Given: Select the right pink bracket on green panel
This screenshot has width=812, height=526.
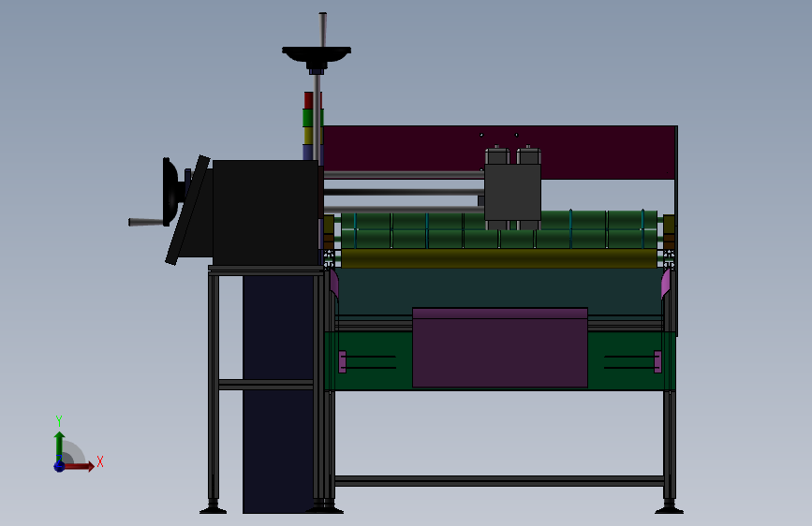Looking at the screenshot, I should tap(657, 361).
